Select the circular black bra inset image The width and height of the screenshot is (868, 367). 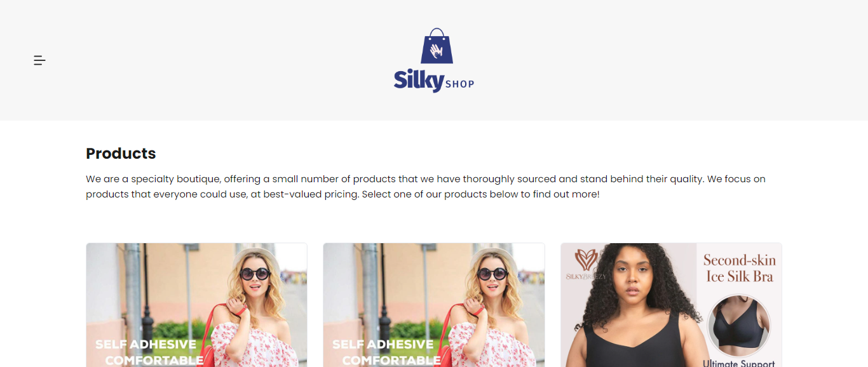738,325
